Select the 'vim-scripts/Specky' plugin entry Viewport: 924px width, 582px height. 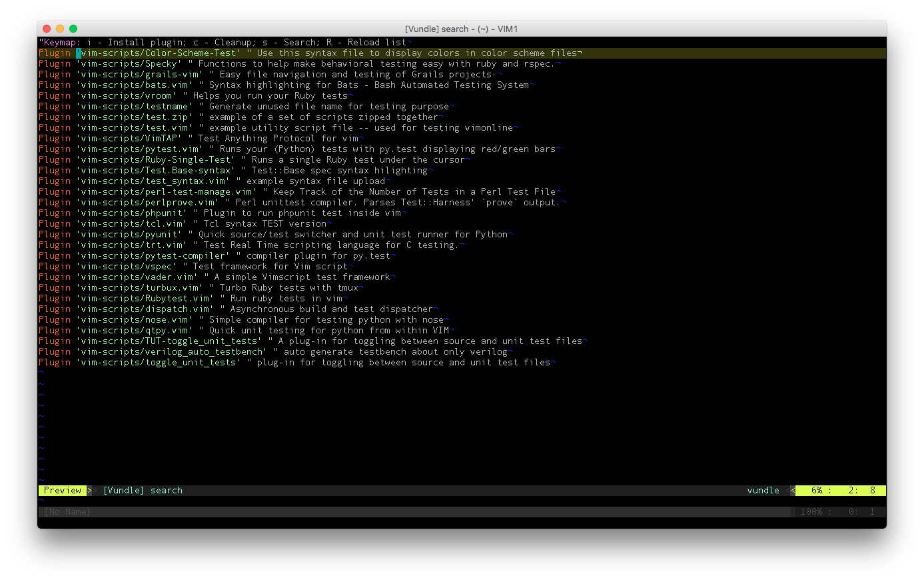[300, 64]
